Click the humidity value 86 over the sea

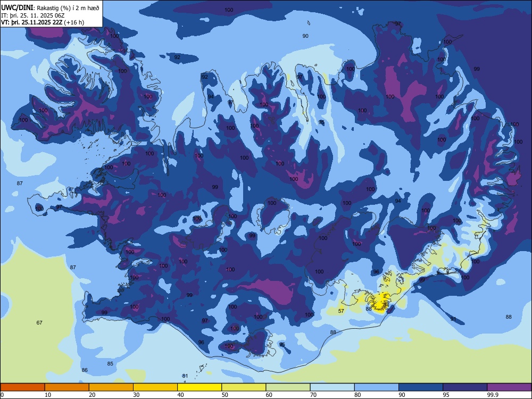click(85, 370)
